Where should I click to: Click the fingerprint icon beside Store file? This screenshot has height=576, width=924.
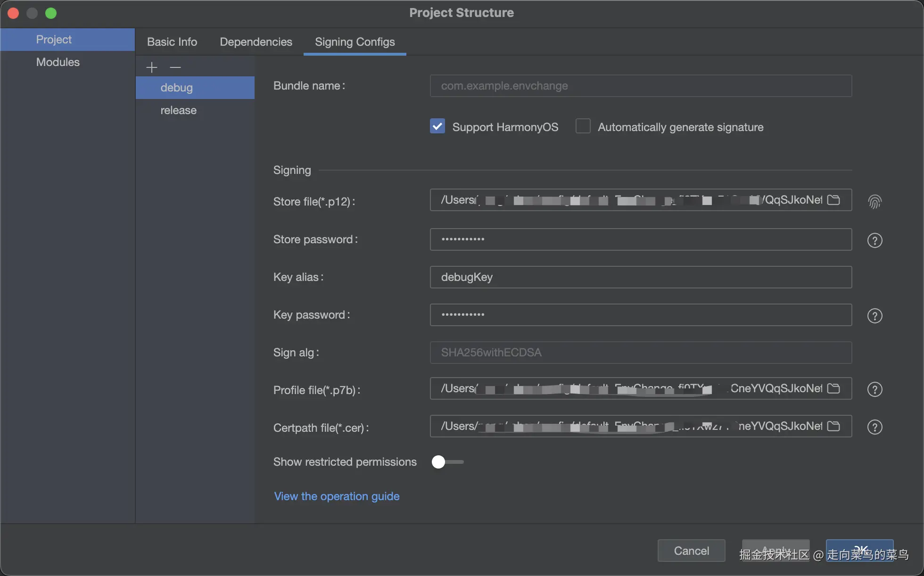point(874,202)
